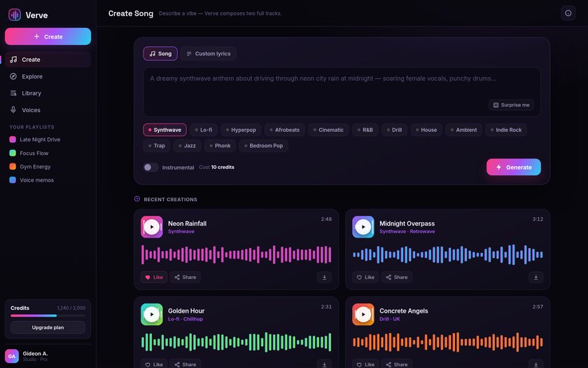Seek in the Midnight Overpass blue waveform
The width and height of the screenshot is (588, 368).
point(448,254)
